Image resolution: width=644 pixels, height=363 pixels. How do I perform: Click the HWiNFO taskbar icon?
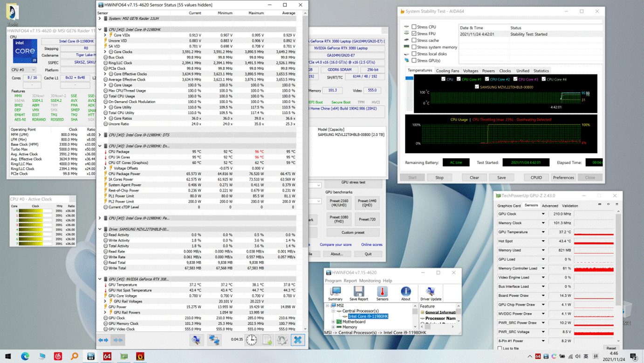coord(91,356)
